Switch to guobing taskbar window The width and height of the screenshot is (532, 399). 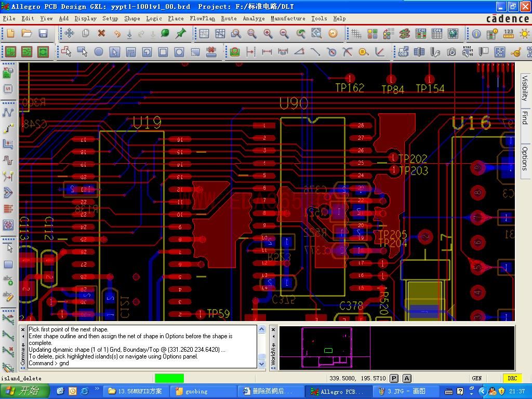tap(204, 391)
